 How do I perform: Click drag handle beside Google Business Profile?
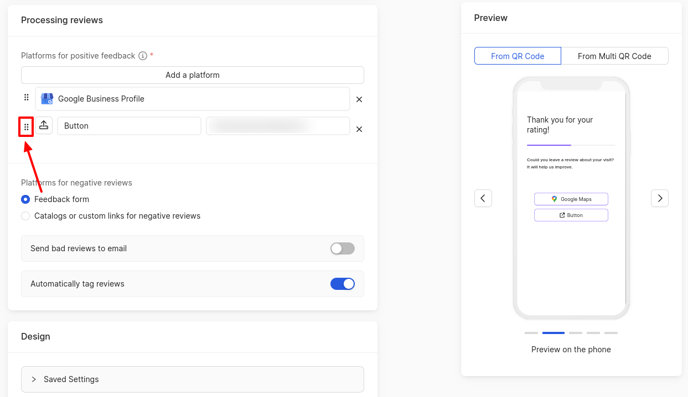click(26, 97)
